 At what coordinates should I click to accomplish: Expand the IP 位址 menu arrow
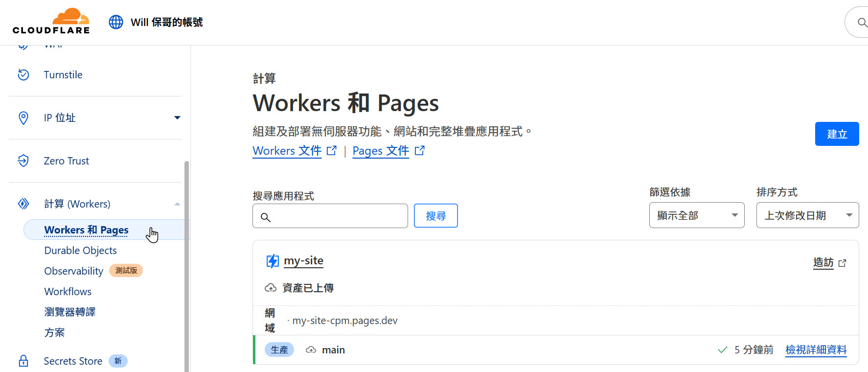click(x=177, y=117)
